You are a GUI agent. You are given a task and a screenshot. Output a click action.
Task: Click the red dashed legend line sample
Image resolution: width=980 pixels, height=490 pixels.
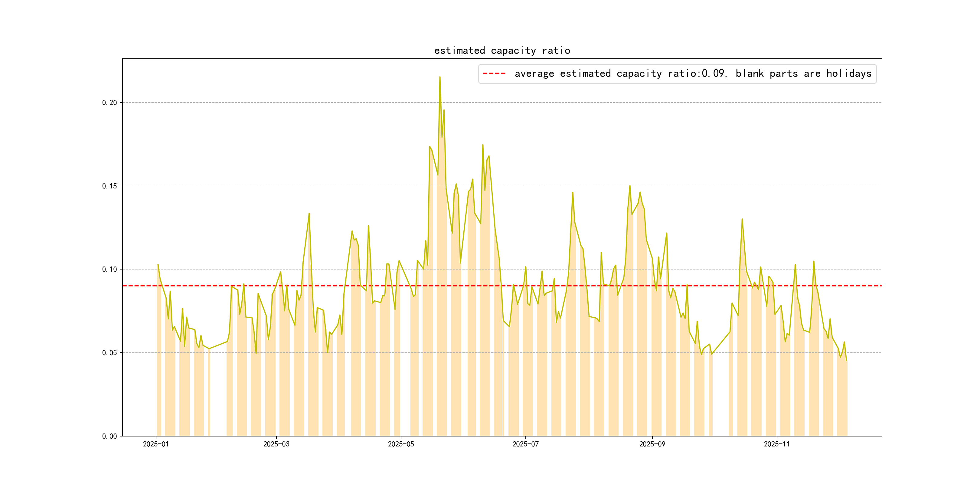point(494,73)
